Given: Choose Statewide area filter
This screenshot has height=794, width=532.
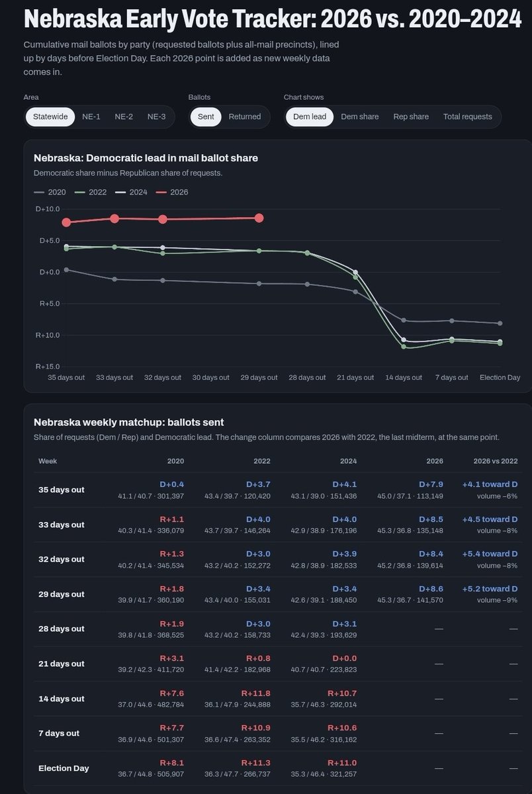Looking at the screenshot, I should tap(50, 116).
